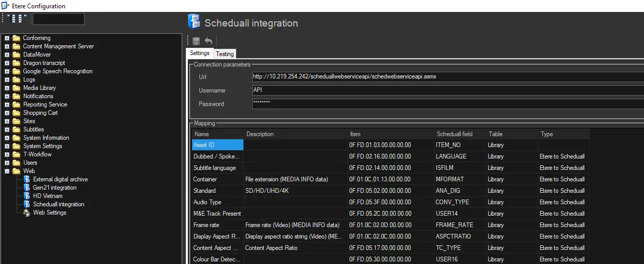
Task: Expand the System Settings folder node
Action: click(x=7, y=146)
